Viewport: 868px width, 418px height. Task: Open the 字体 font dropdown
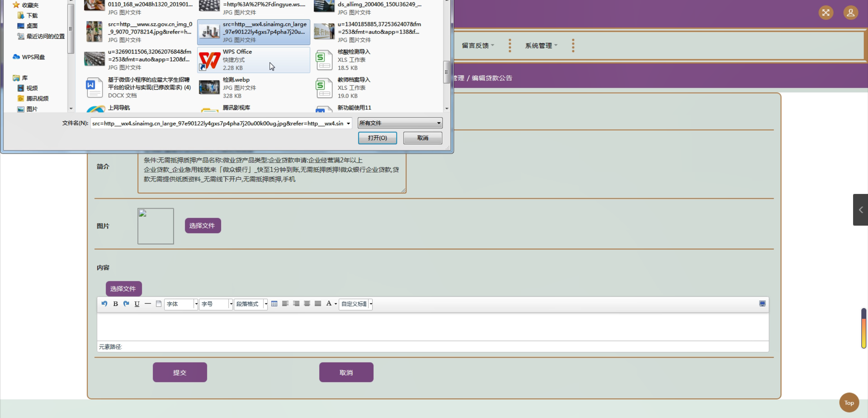181,304
